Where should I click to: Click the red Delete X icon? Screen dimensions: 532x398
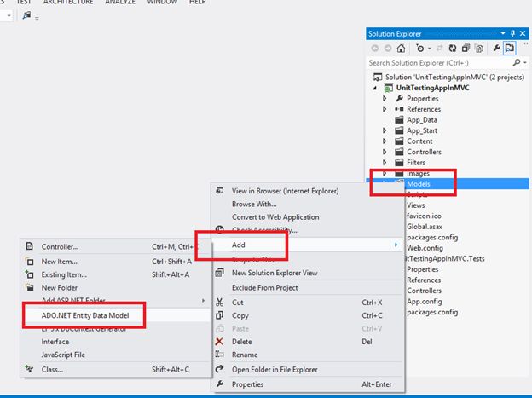click(x=219, y=342)
